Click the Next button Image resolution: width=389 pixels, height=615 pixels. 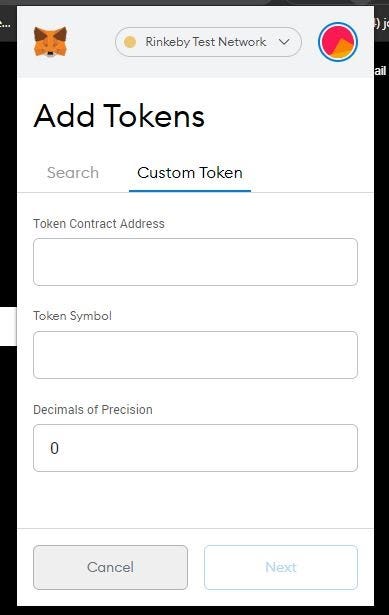click(281, 567)
